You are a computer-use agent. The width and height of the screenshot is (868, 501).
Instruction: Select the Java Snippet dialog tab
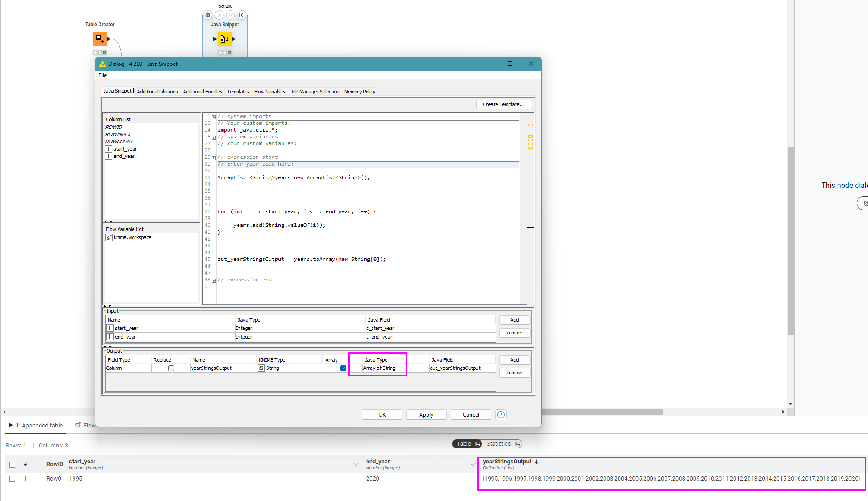point(117,91)
